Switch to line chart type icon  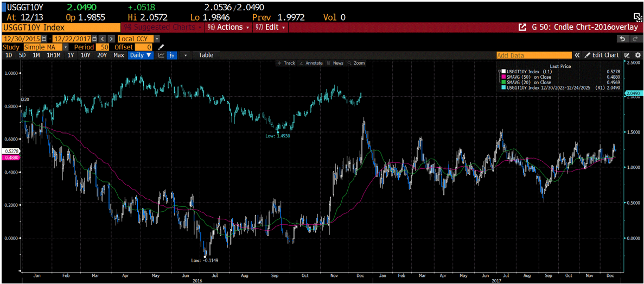tap(162, 55)
